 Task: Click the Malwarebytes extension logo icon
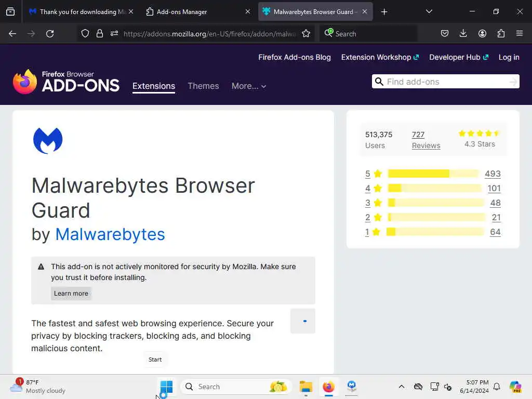click(x=48, y=140)
